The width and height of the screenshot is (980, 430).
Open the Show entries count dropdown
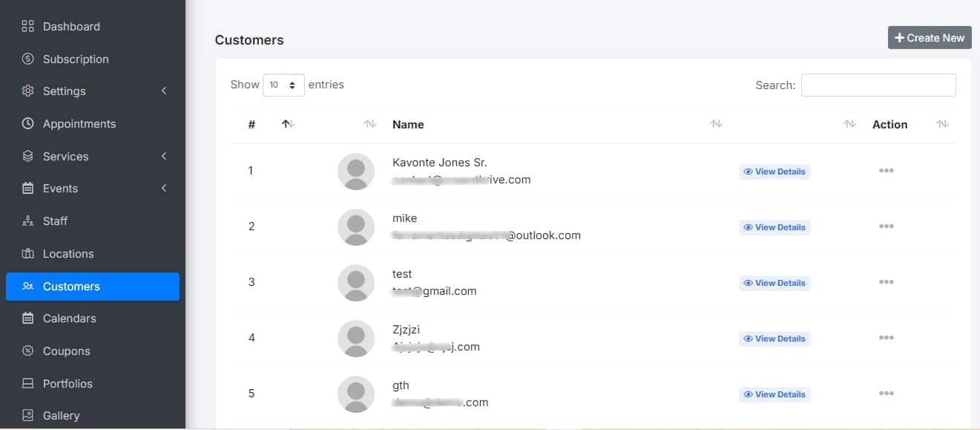(283, 85)
